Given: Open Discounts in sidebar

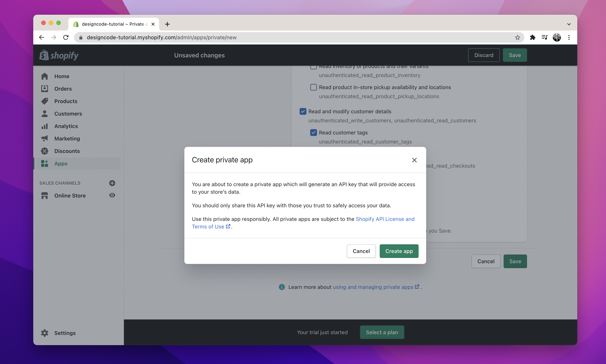Looking at the screenshot, I should tap(67, 151).
